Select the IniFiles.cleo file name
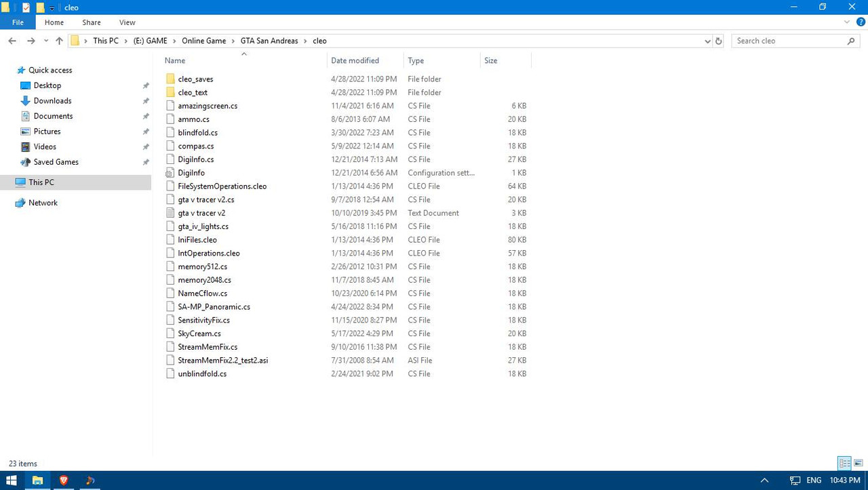Image resolution: width=868 pixels, height=490 pixels. click(x=197, y=240)
